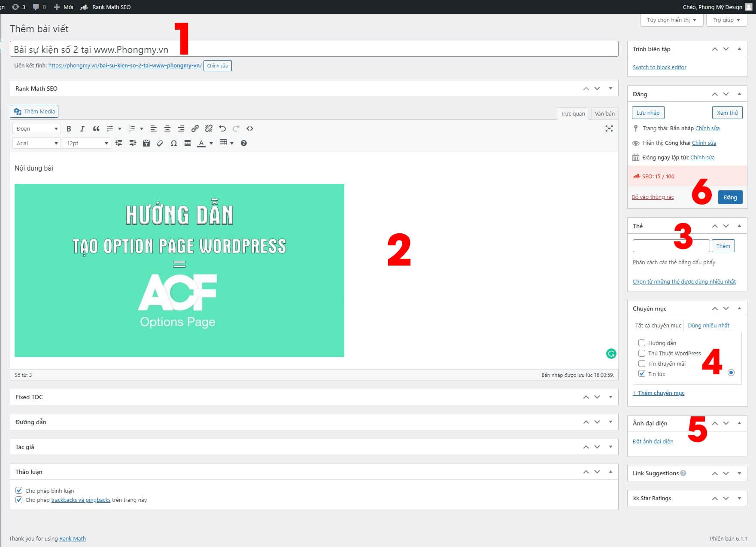756x547 pixels.
Task: Insert a special character (omega icon)
Action: [173, 143]
